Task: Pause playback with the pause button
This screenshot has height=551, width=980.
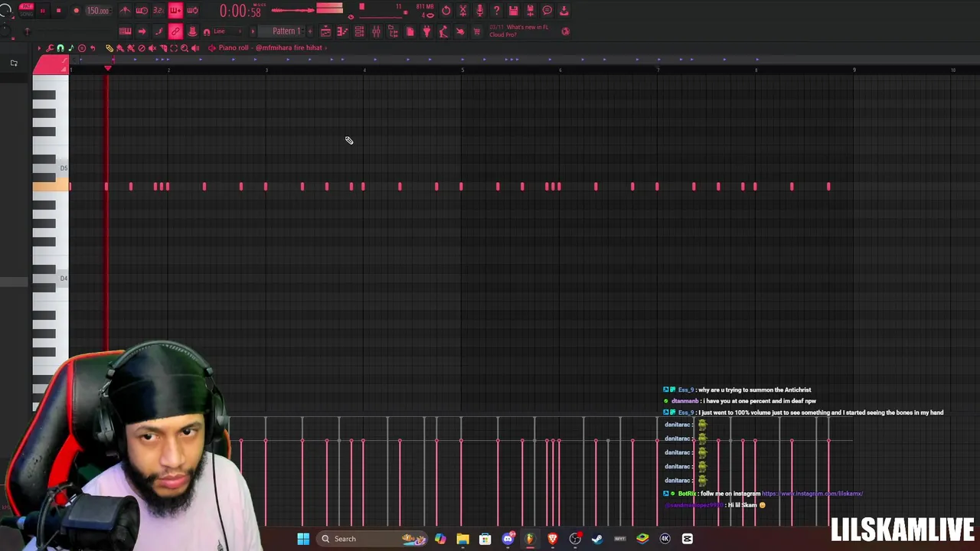Action: tap(42, 11)
